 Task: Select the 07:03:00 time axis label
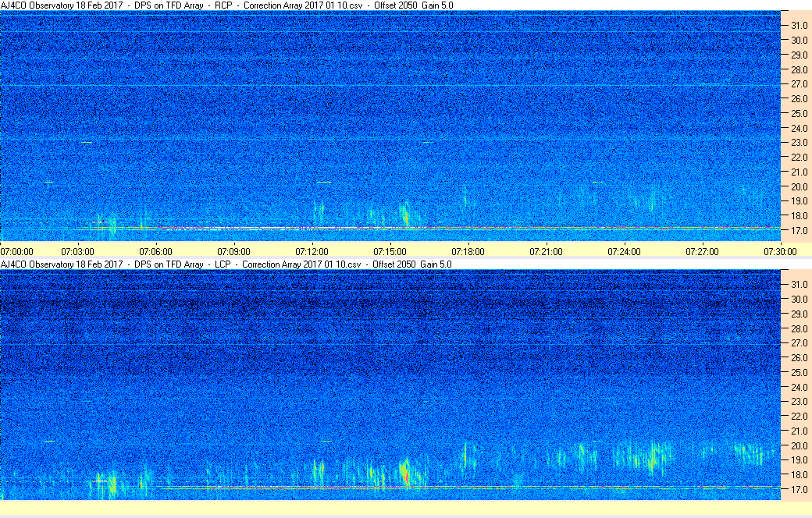tap(77, 251)
